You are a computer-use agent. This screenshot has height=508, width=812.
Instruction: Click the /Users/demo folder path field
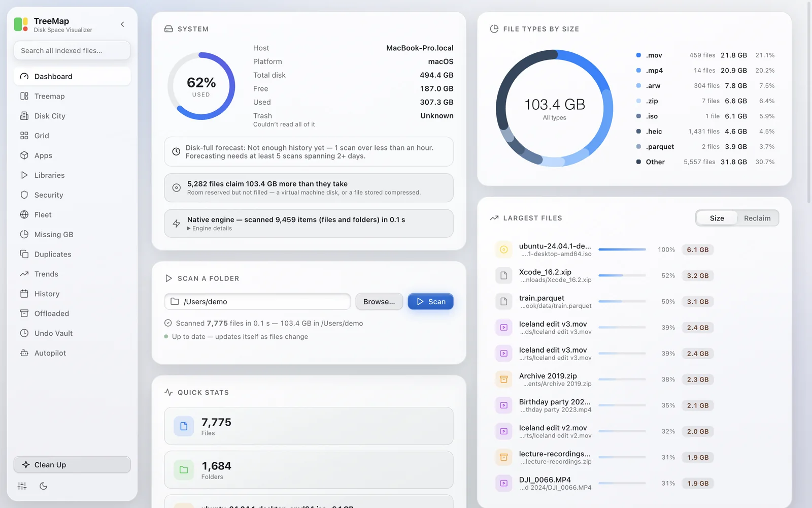coord(257,302)
